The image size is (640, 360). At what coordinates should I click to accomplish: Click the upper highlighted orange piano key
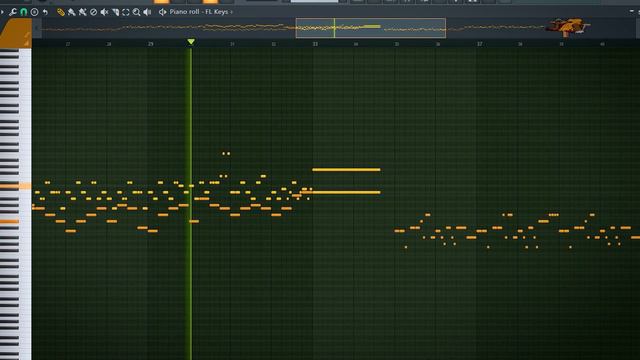tap(16, 186)
